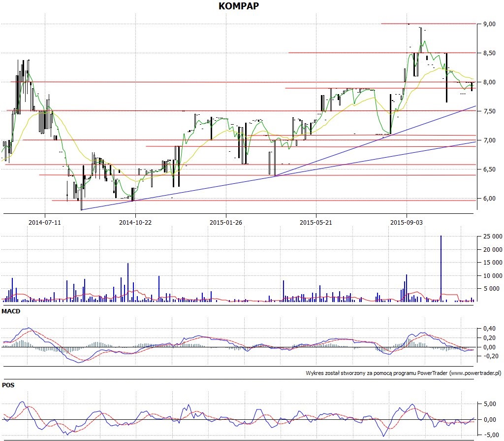Viewport: 504px width, 441px height.
Task: Select the 7,00 price axis label
Action: point(489,140)
